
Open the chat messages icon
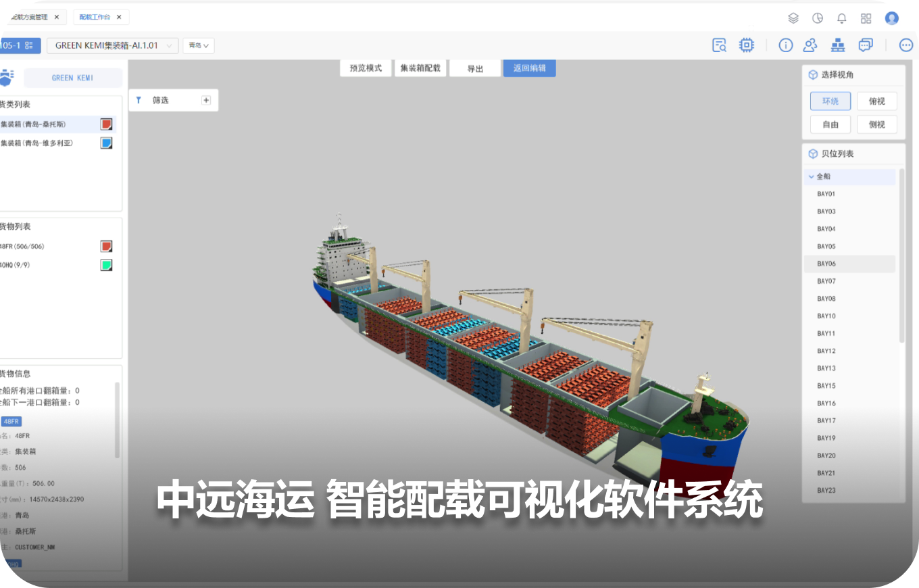click(866, 45)
